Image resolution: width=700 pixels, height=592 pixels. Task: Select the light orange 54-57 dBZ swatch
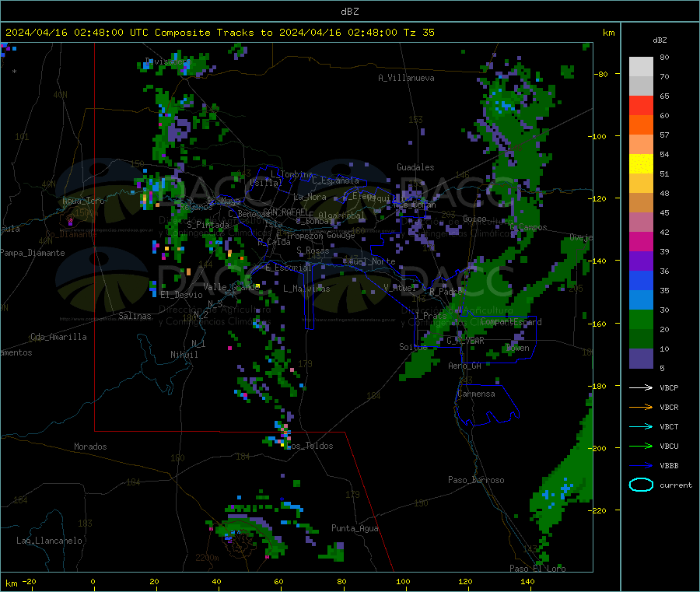click(641, 145)
